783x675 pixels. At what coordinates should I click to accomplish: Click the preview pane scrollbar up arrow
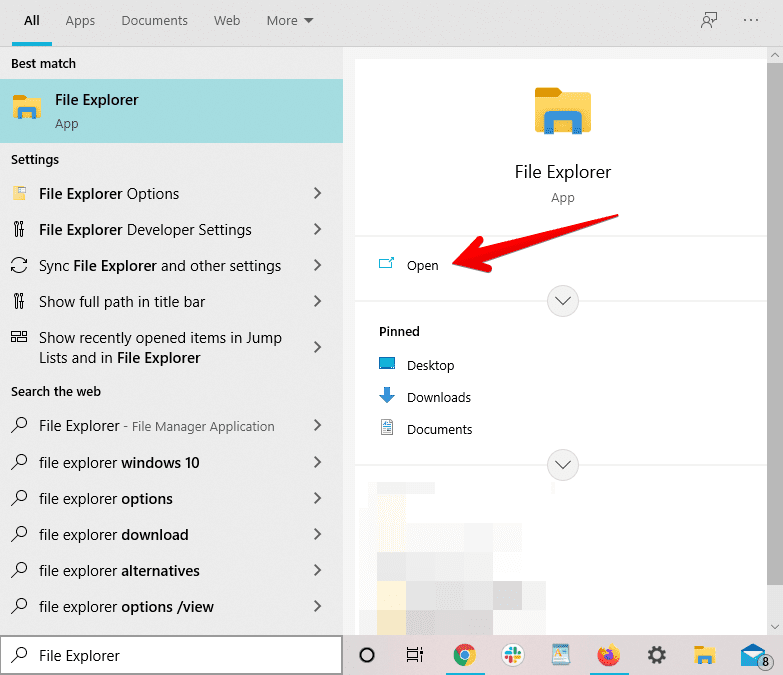tap(775, 54)
